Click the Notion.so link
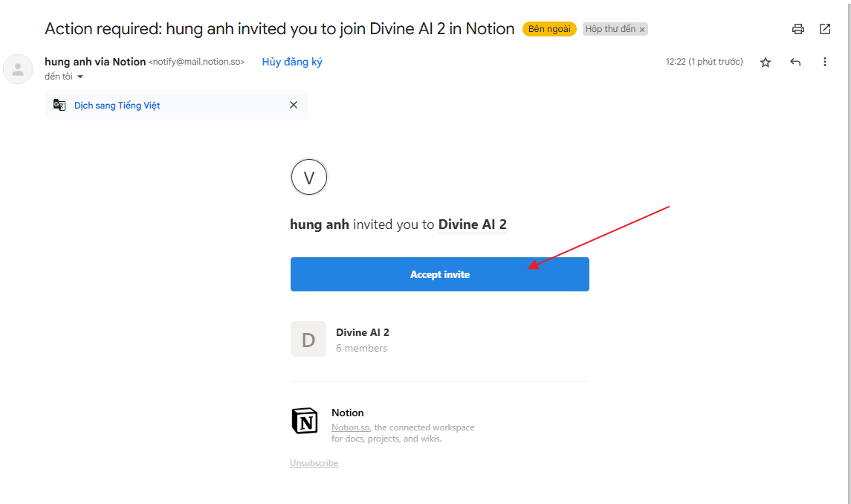The height and width of the screenshot is (504, 851). [x=350, y=427]
